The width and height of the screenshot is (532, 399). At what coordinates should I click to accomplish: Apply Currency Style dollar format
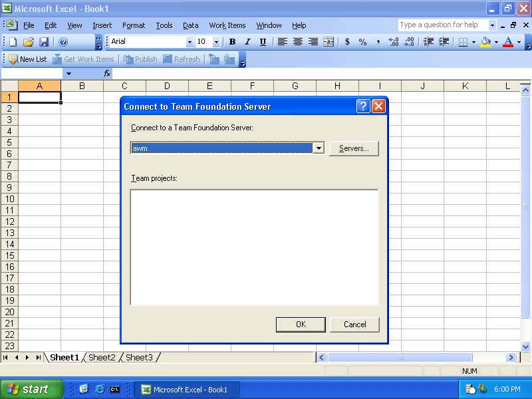tap(347, 42)
